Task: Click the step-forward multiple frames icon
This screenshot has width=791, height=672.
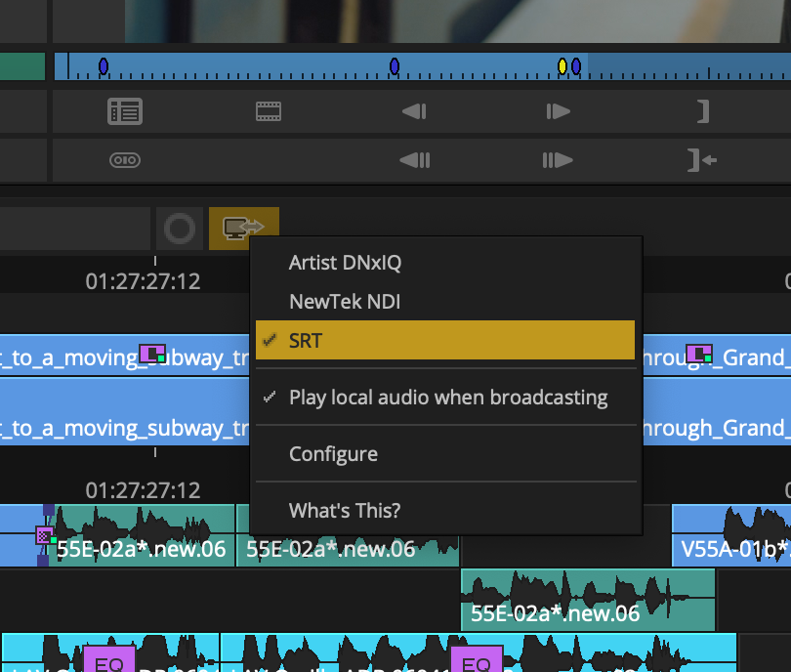Action: [558, 160]
